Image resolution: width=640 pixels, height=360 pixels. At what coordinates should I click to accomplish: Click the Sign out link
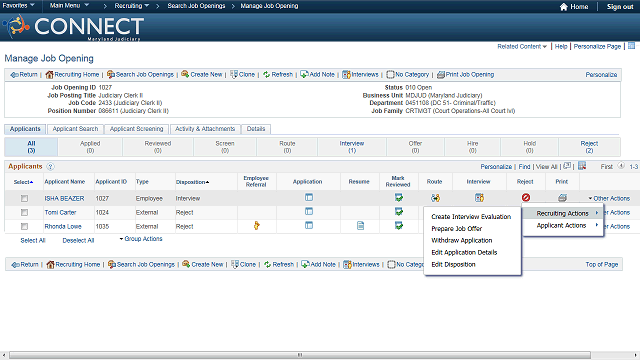pyautogui.click(x=620, y=7)
